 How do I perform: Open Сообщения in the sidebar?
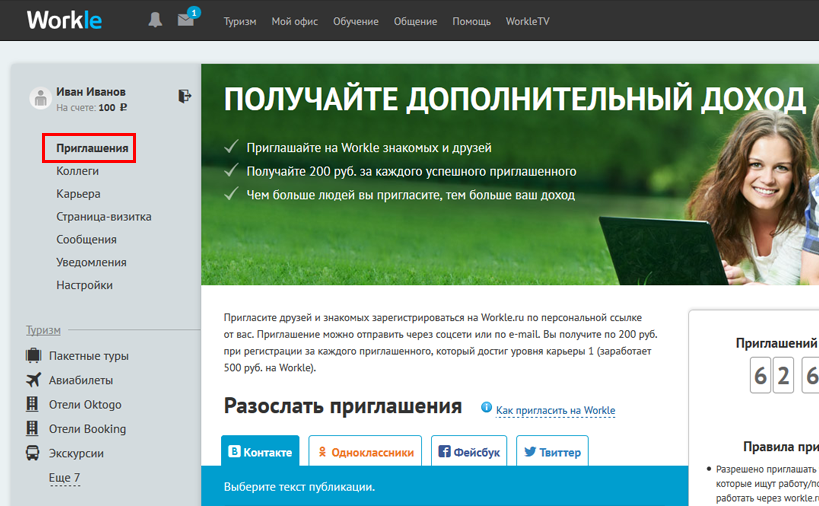click(x=86, y=240)
